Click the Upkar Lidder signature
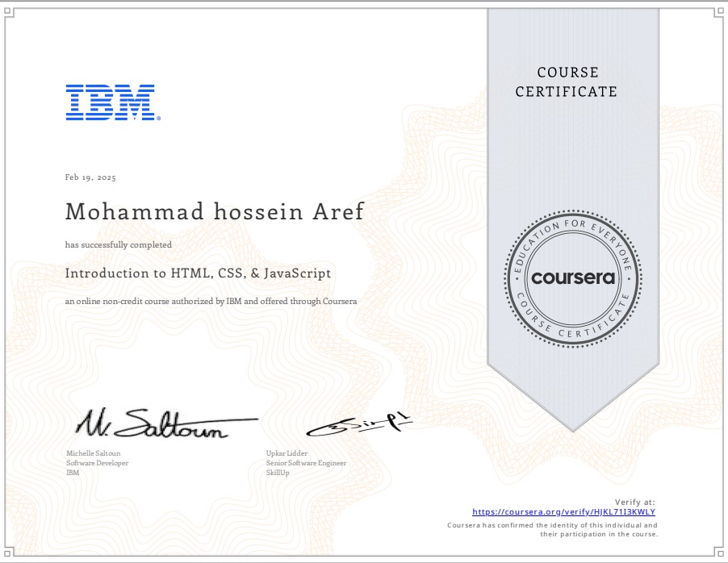This screenshot has height=563, width=728. click(359, 425)
